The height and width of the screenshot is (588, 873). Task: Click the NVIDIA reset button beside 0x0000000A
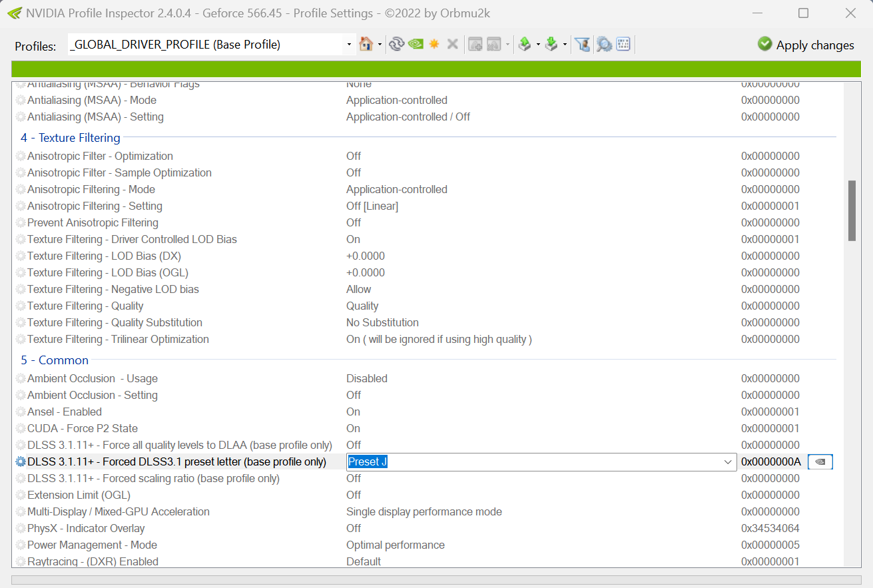[820, 462]
